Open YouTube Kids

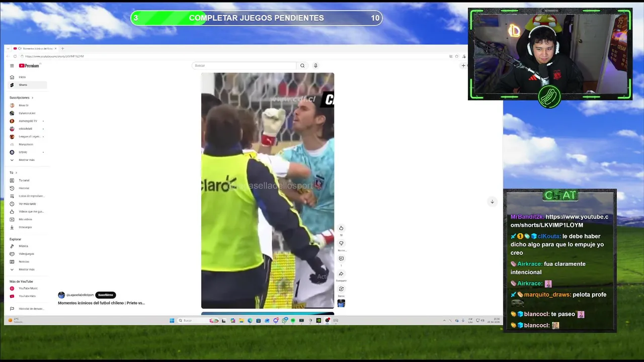point(28,296)
